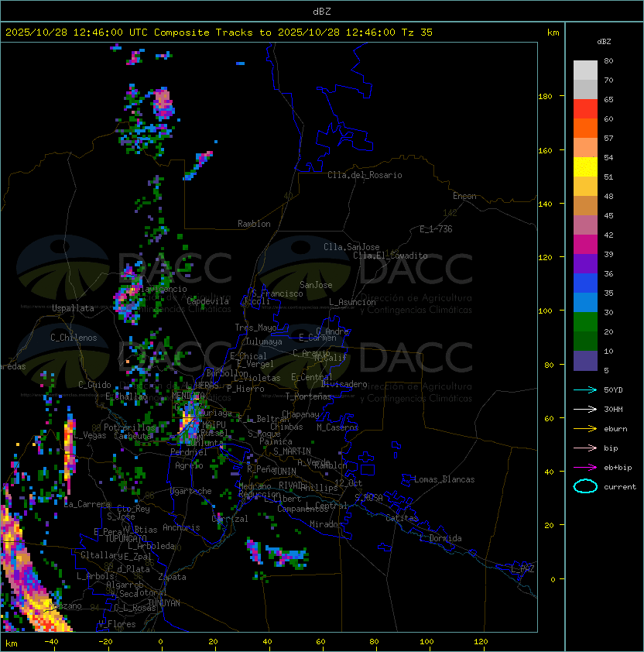Click the Catitas place label
The height and width of the screenshot is (652, 644).
click(x=402, y=518)
